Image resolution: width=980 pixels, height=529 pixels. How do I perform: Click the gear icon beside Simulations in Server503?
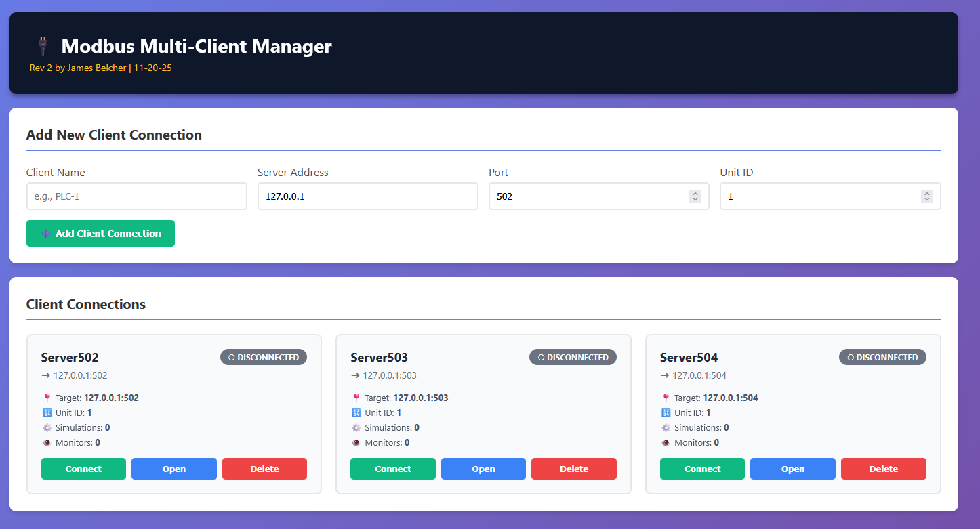(356, 428)
